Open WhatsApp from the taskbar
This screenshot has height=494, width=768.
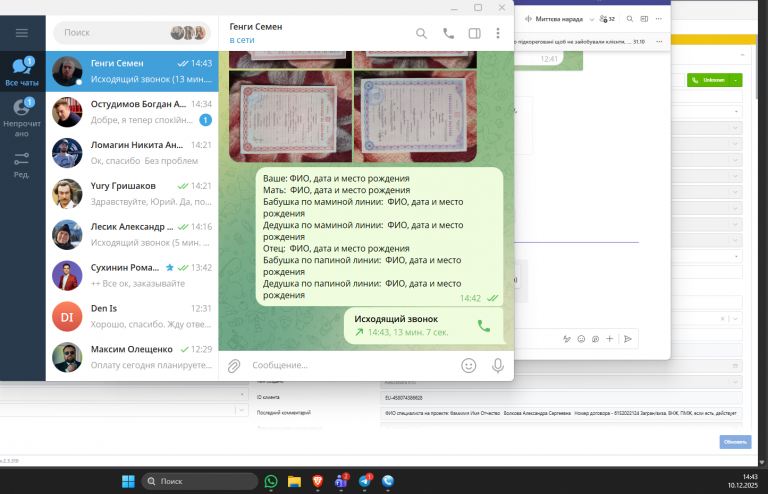(271, 482)
